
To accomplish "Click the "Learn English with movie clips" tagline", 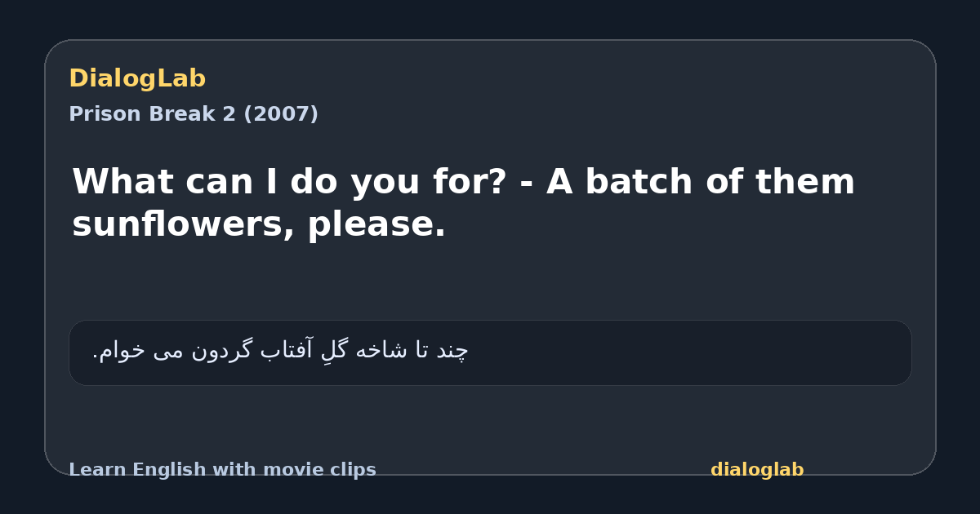I will tap(222, 470).
